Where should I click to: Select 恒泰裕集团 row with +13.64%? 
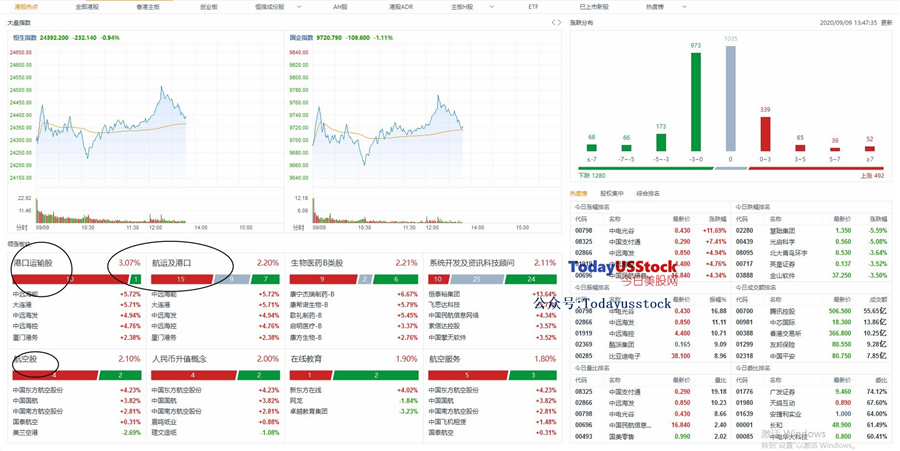[492, 294]
